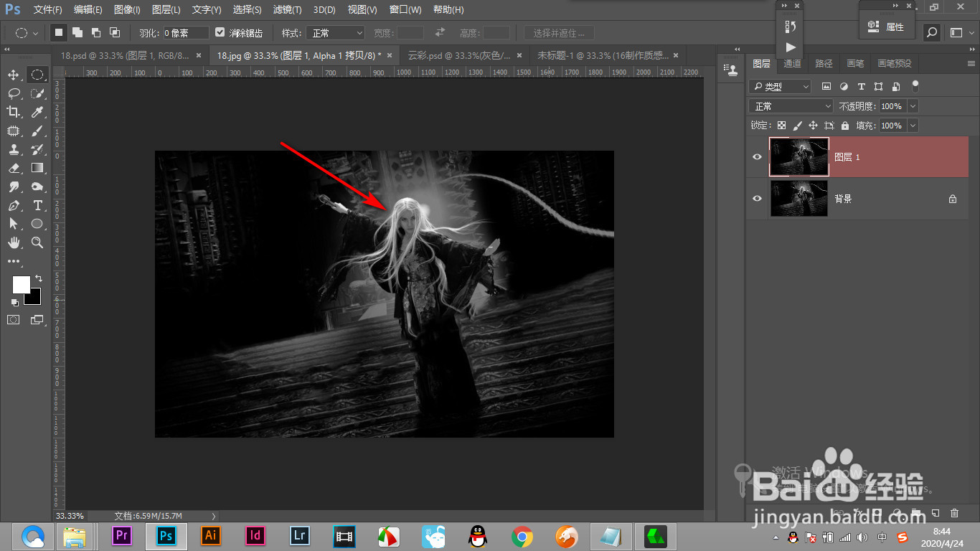Filter layers by smart objects
The width and height of the screenshot is (980, 551).
896,86
